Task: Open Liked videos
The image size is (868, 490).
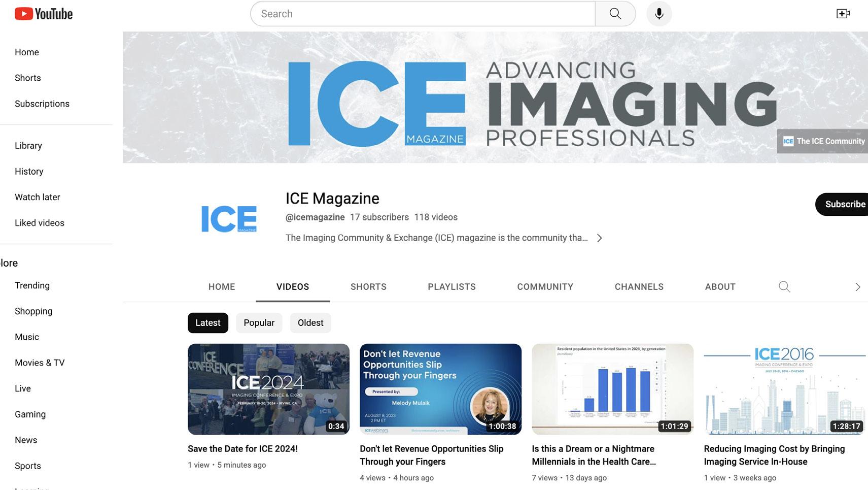Action: tap(40, 223)
